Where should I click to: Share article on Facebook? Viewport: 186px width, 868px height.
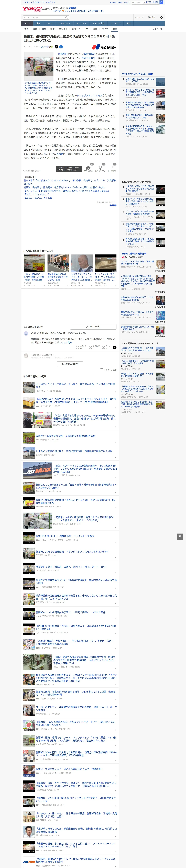61,47
